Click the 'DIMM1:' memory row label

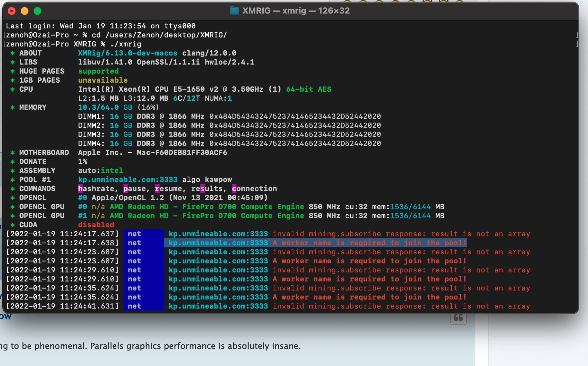pos(91,116)
